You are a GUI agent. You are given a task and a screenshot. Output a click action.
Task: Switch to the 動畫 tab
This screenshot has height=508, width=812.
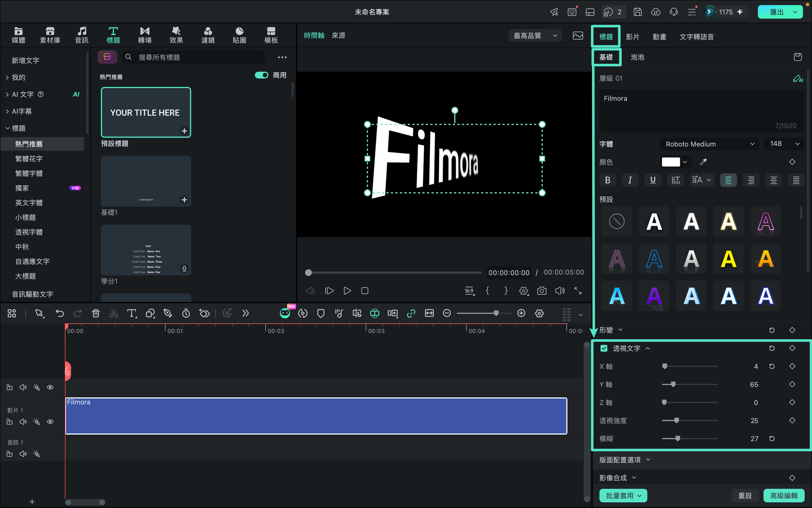point(659,37)
